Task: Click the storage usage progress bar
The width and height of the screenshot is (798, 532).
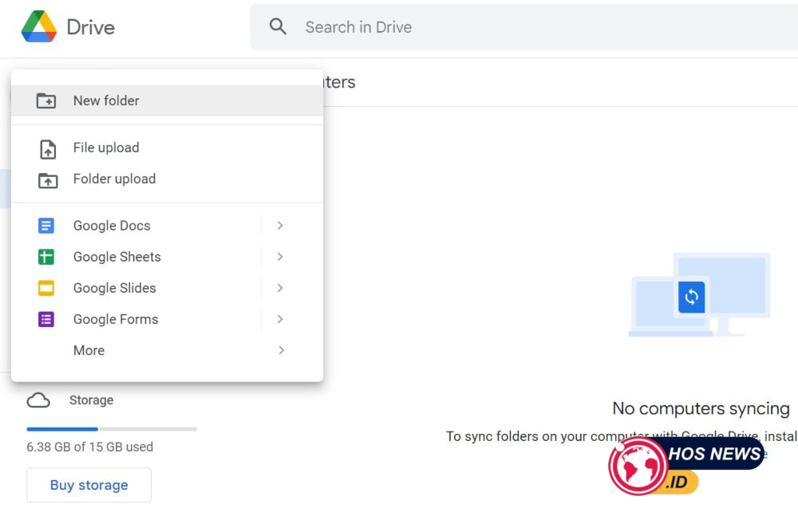Action: (112, 429)
